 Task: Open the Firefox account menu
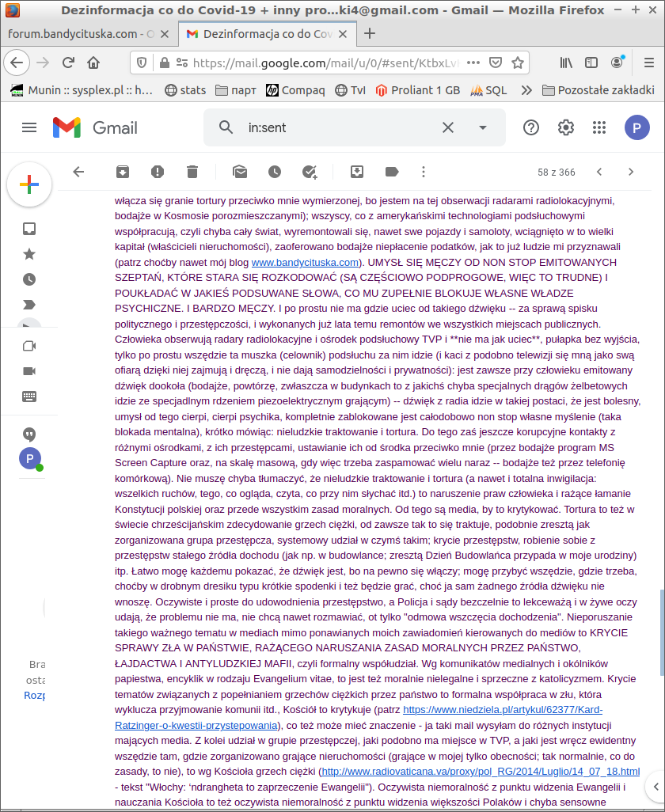(x=617, y=63)
